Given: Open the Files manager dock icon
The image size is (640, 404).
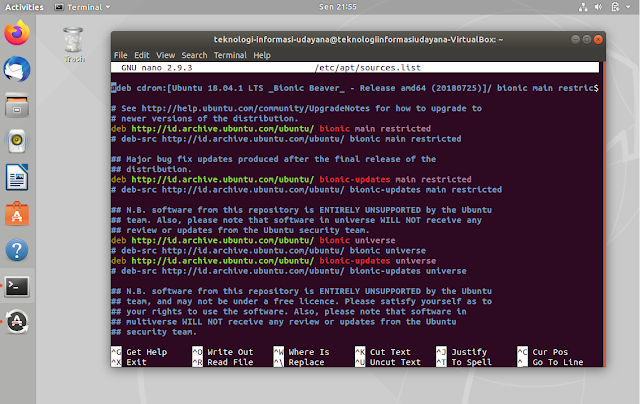Looking at the screenshot, I should tap(17, 105).
